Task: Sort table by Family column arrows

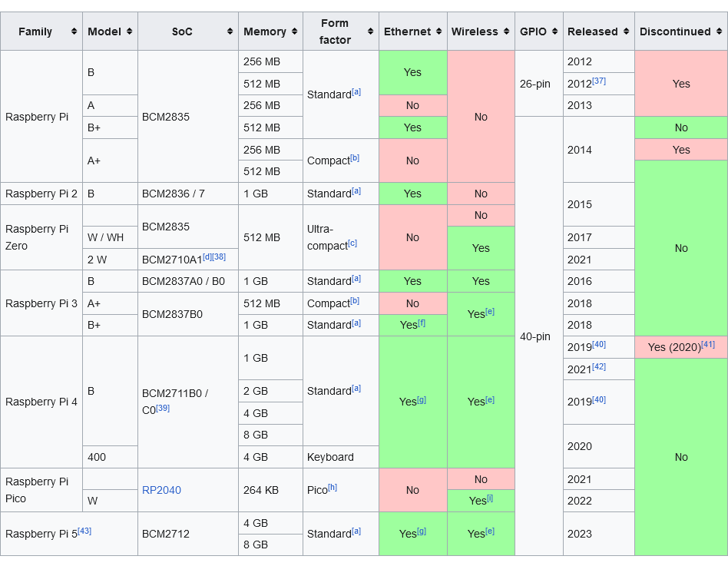Action: [x=74, y=31]
